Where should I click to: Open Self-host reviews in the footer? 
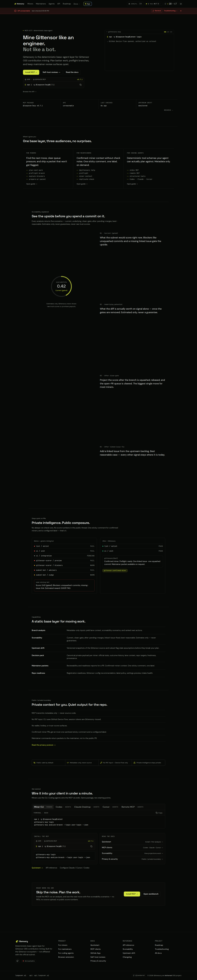98,957
